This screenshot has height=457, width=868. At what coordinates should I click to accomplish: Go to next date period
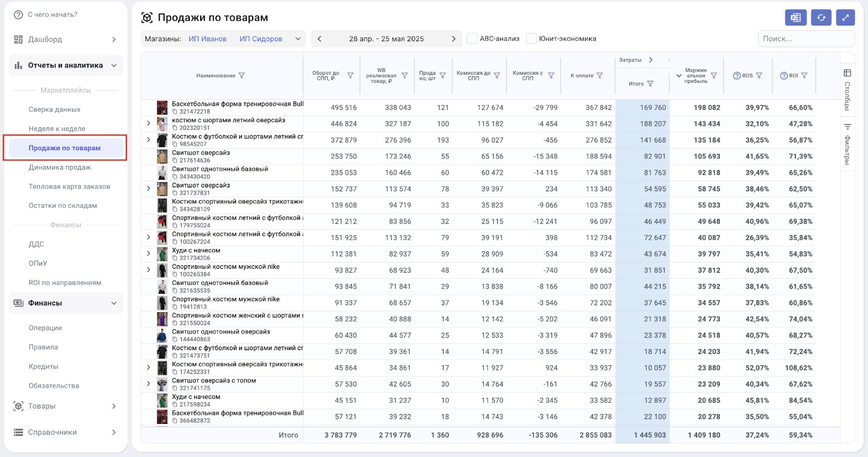454,38
